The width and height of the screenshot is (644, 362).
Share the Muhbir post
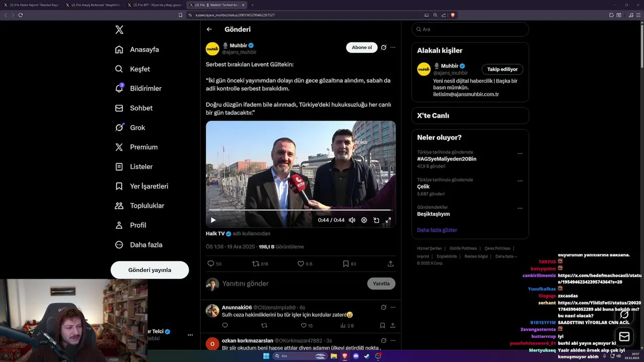coord(390,263)
